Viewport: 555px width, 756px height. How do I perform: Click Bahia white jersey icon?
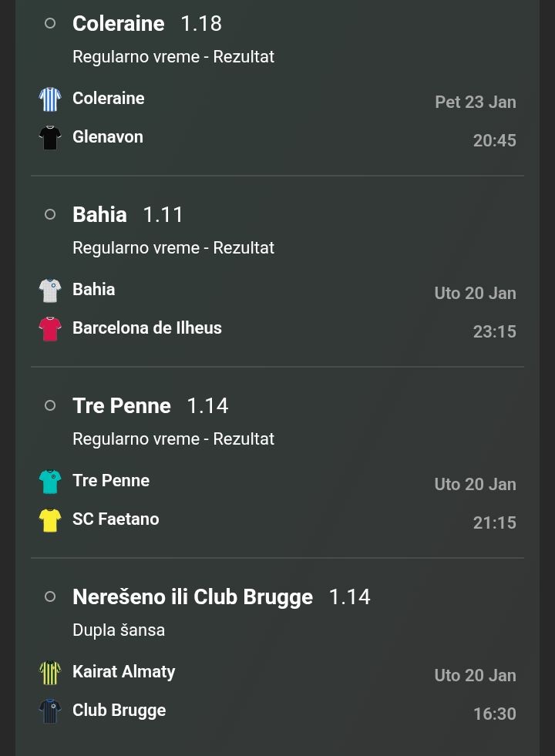[x=50, y=291]
